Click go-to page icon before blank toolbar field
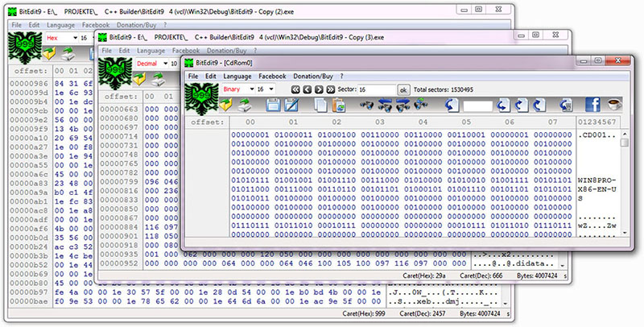 pyautogui.click(x=452, y=106)
